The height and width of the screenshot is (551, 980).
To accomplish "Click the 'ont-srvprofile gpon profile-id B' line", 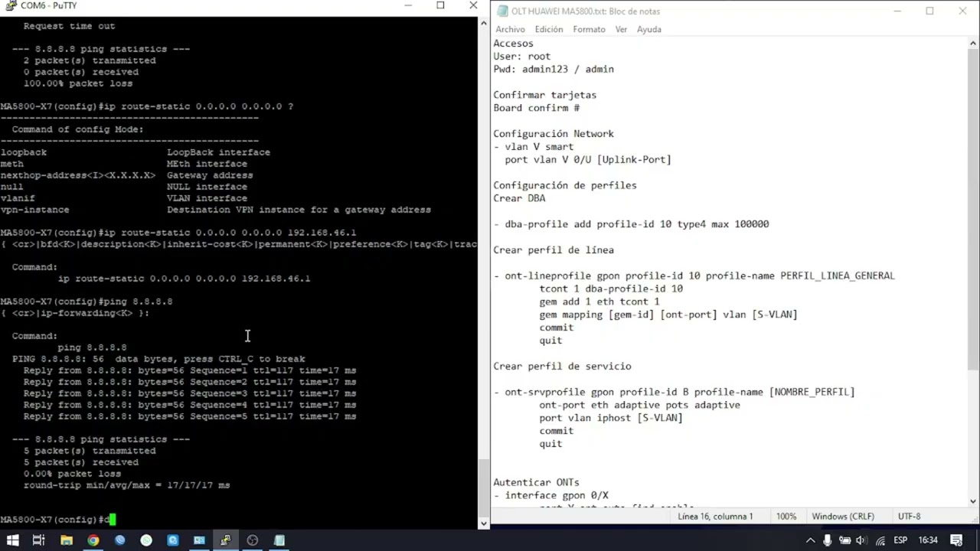I will [x=674, y=392].
